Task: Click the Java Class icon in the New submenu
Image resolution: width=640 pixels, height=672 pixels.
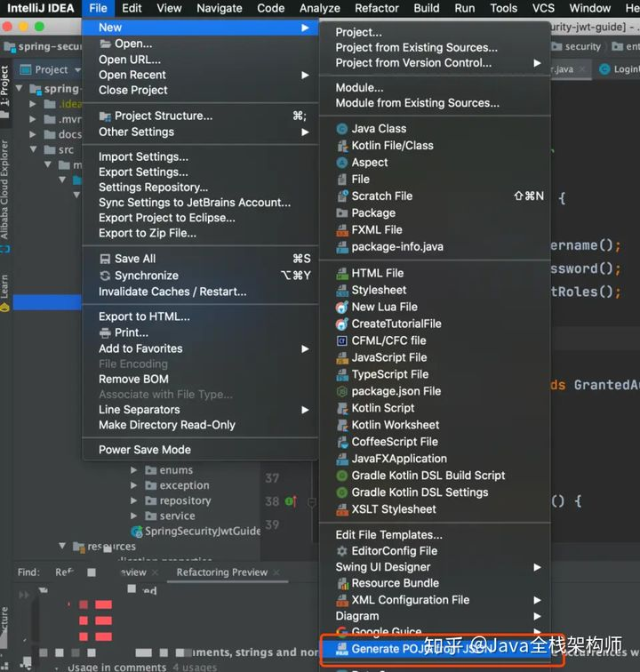Action: point(341,129)
